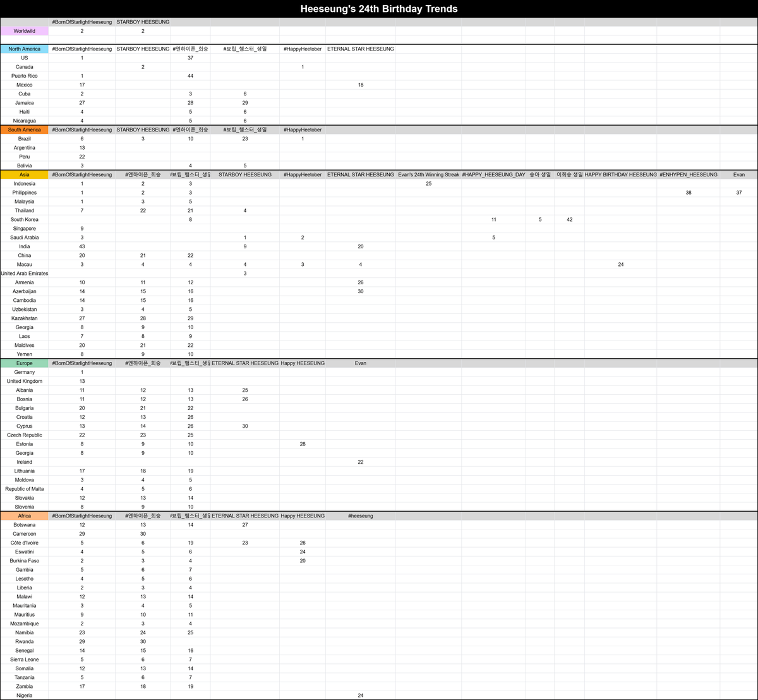
Task: Select the Evan's 24th Winning Streak header
Action: 428,174
